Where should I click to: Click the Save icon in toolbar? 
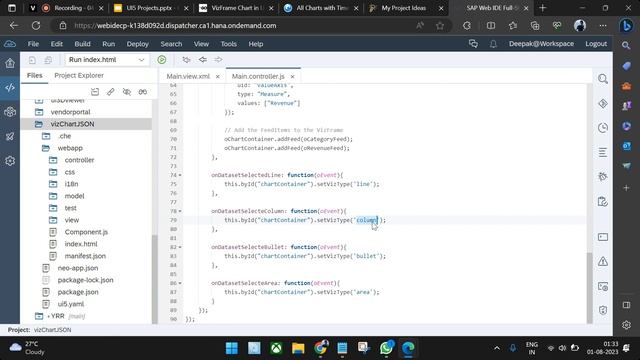32,60
